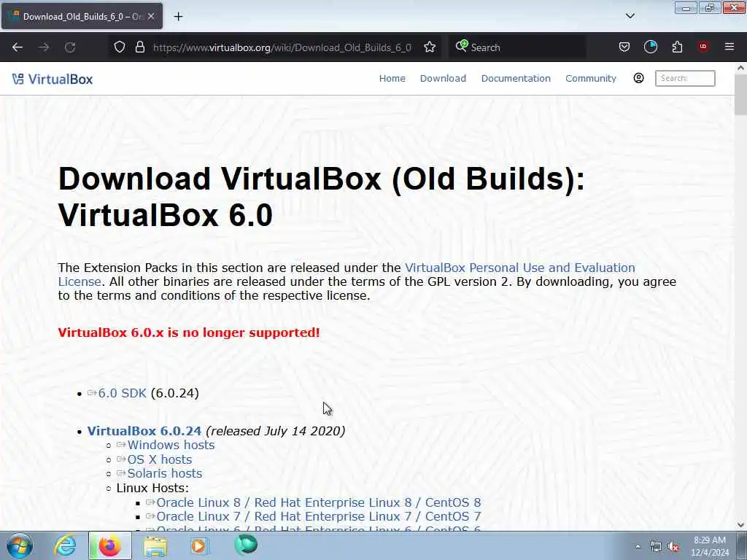Viewport: 747px width, 560px height.
Task: Open VirtualBox Personal Use and Evaluation link
Action: click(519, 268)
